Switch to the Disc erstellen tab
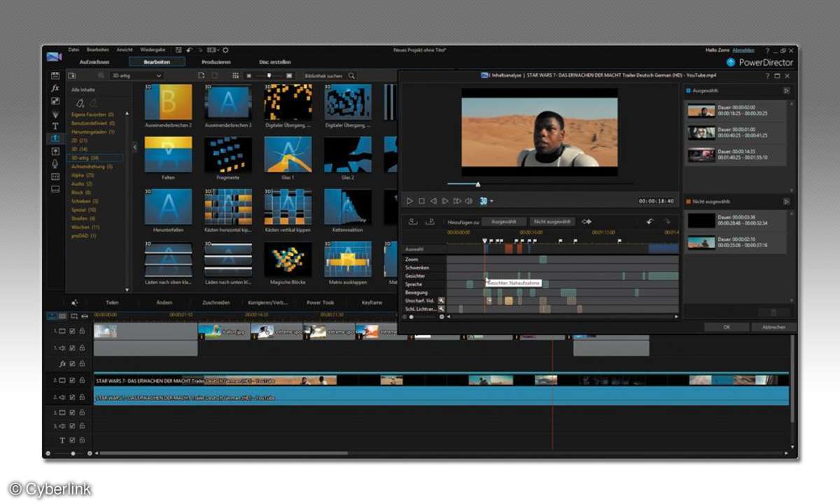Screen dimensions: 840x504 [x=275, y=62]
